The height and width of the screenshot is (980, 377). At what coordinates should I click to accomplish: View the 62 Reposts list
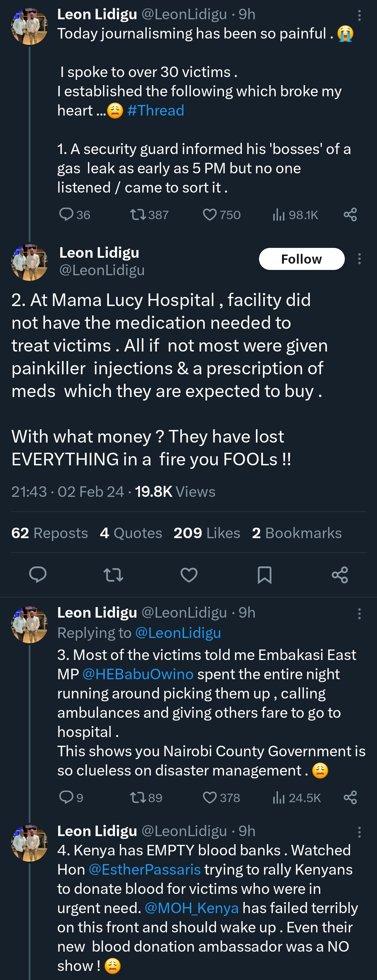[49, 533]
